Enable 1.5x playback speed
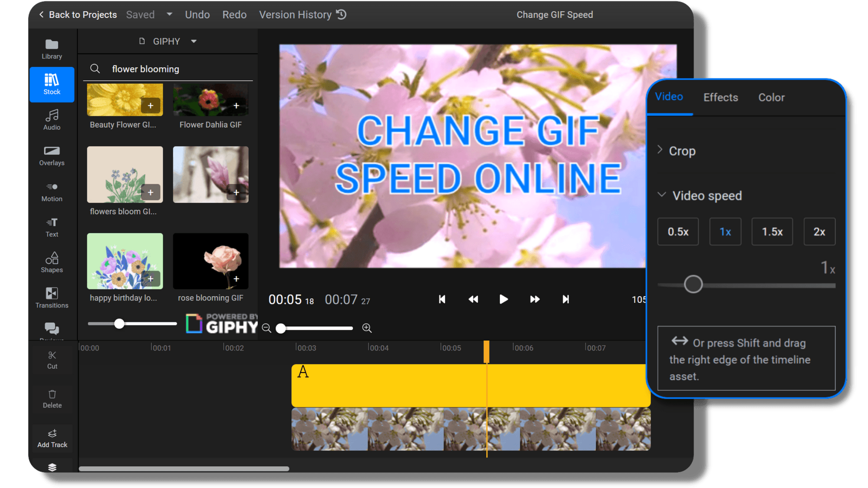The height and width of the screenshot is (488, 868). click(x=772, y=231)
